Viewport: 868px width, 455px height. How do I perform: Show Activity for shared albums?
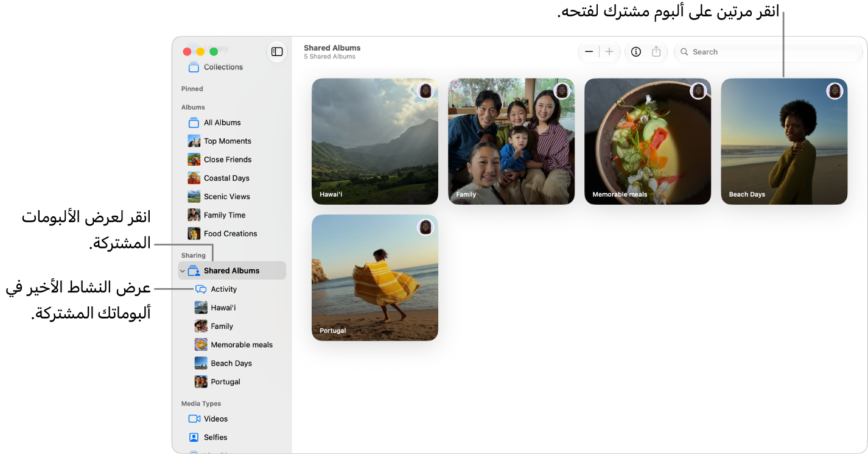coord(232,289)
